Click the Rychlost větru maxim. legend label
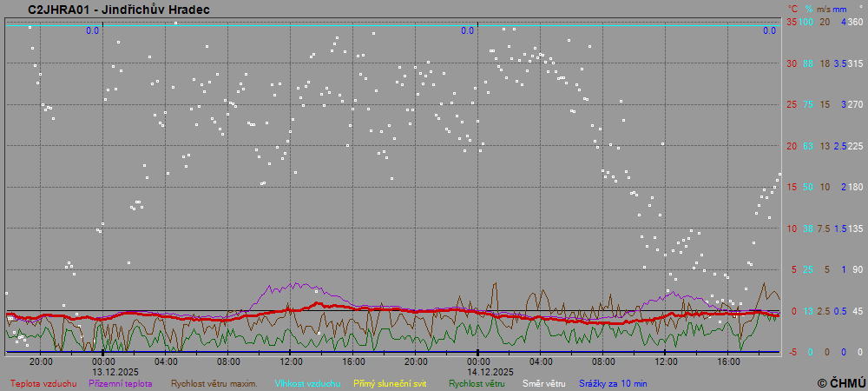The image size is (868, 391). click(x=214, y=382)
